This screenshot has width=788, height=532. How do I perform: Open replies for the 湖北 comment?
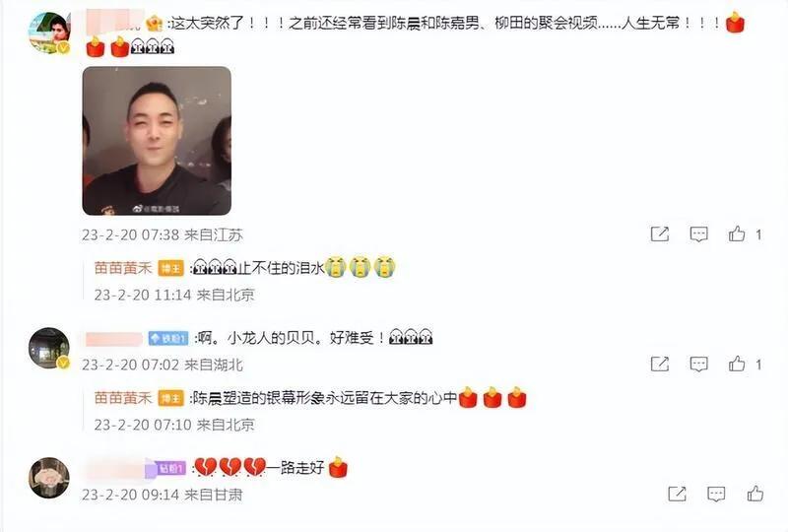click(x=698, y=364)
